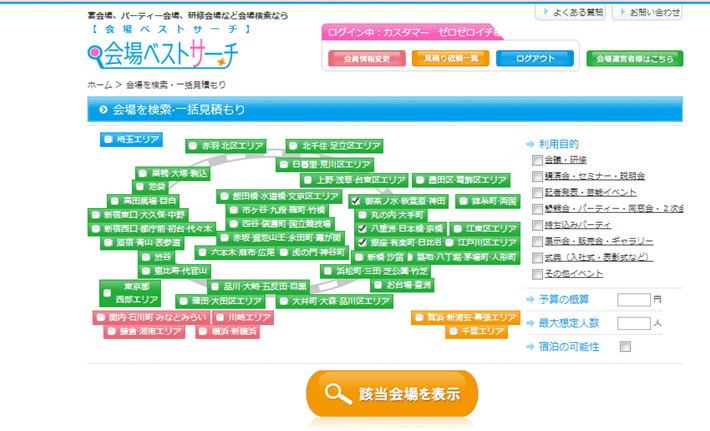Check the 渋谷 area checkbox
The image size is (710, 431).
point(146,257)
